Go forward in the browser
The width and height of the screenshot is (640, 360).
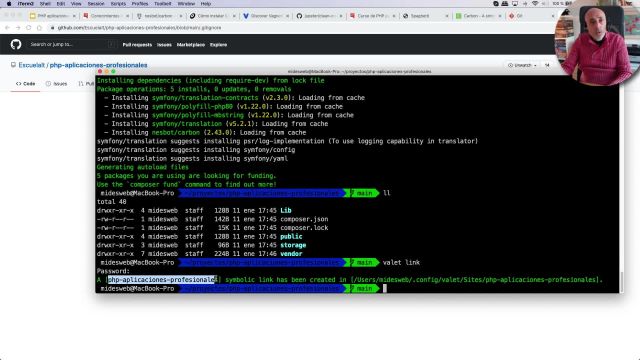(x=18, y=28)
